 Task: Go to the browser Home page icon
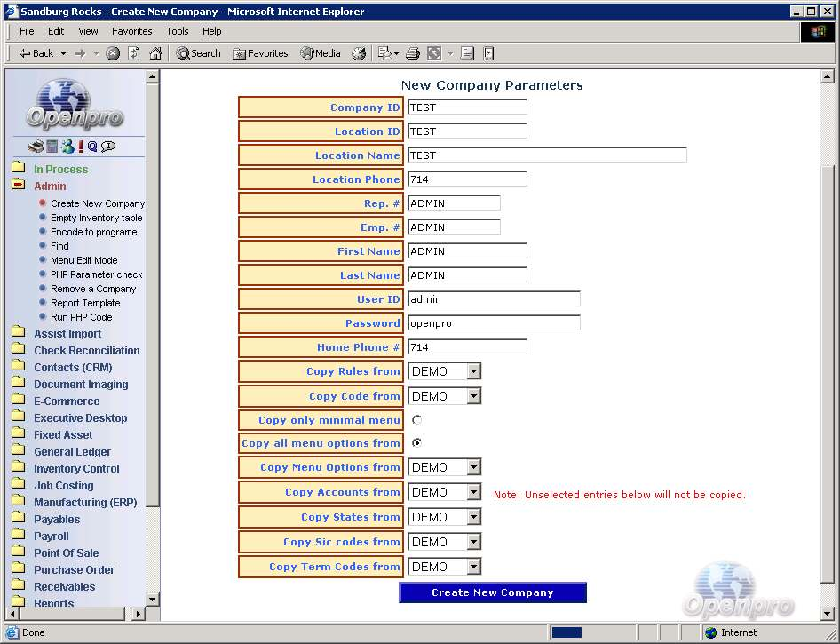[155, 53]
